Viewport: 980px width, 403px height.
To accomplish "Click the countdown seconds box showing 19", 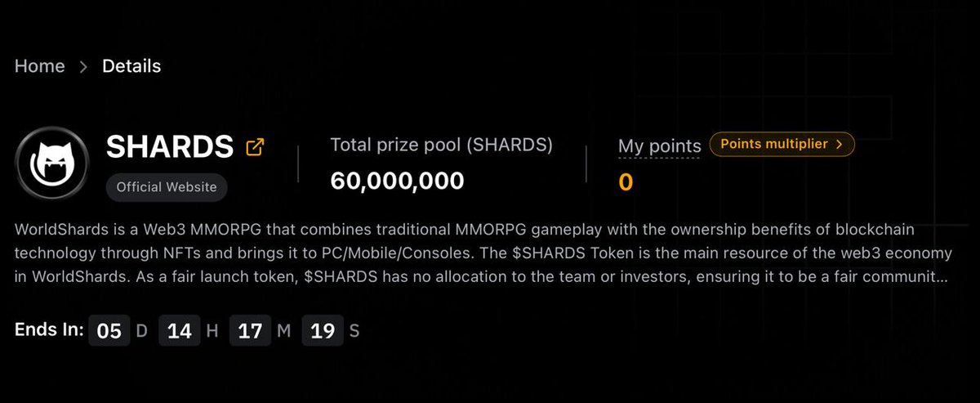I will click(x=323, y=331).
